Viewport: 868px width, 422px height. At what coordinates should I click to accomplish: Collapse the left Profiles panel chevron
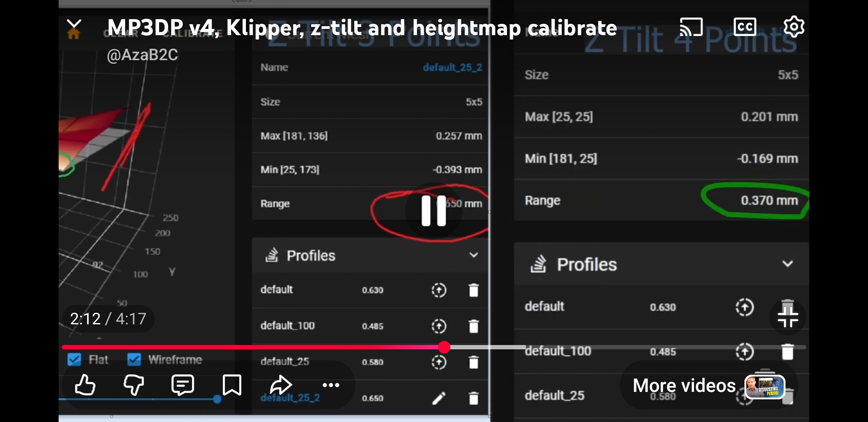(473, 255)
